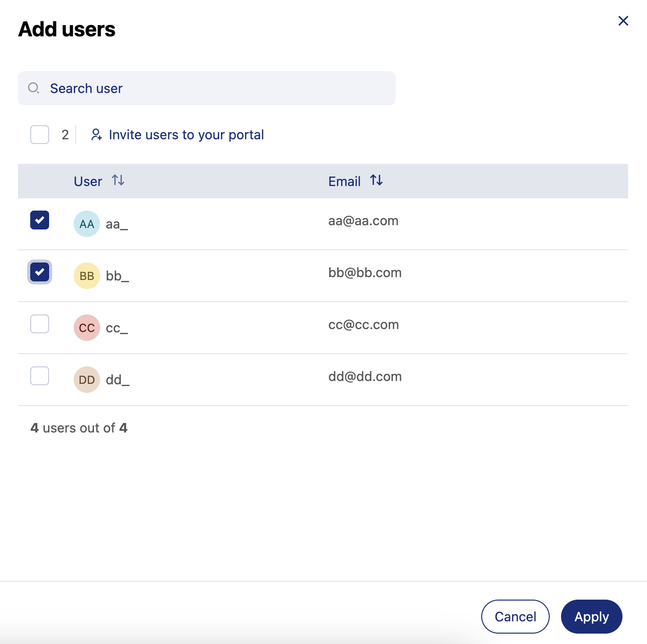Click the CC avatar circle
The width and height of the screenshot is (647, 644).
tap(87, 328)
